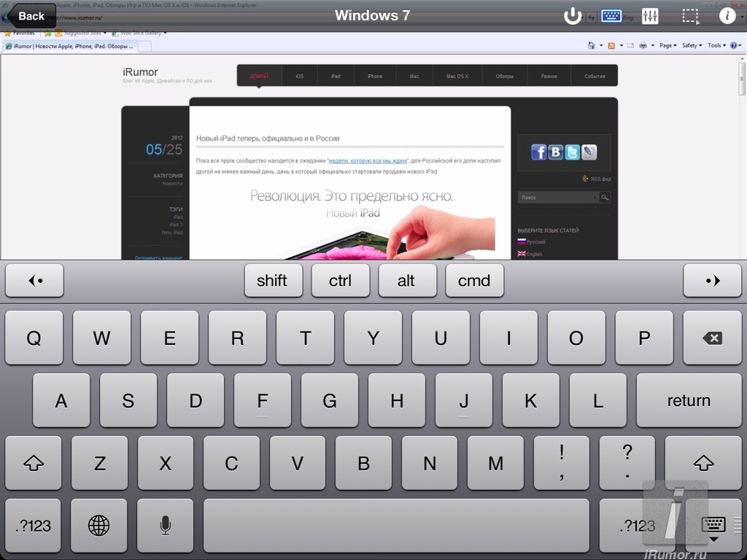Screen dimensions: 747x560
Task: Tap the backspace key
Action: [712, 338]
